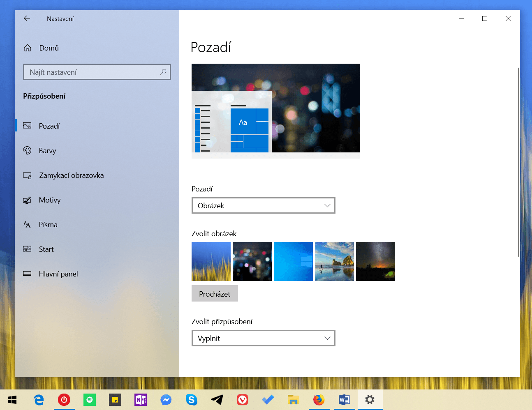
Task: Open the Vivaldi browser from the taskbar
Action: point(243,400)
